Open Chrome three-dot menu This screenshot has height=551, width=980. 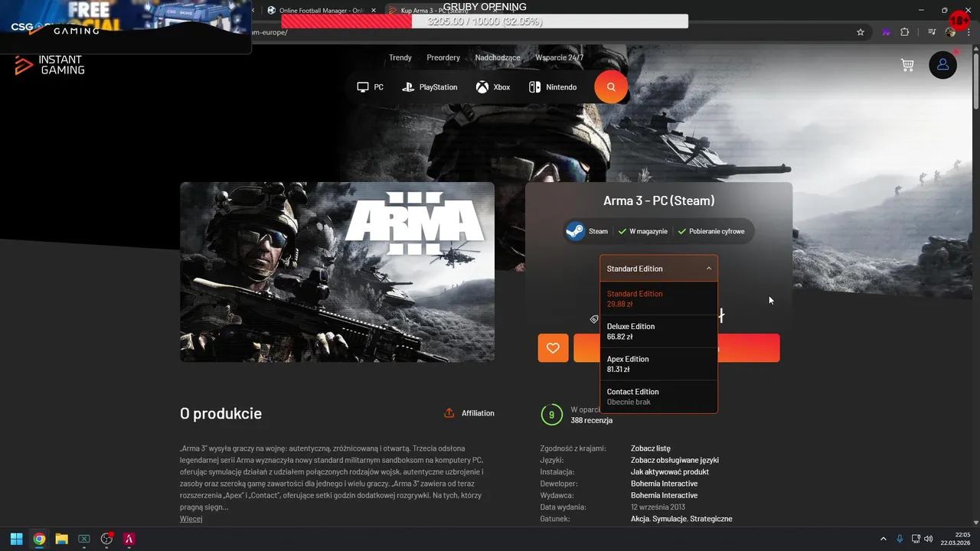click(969, 32)
